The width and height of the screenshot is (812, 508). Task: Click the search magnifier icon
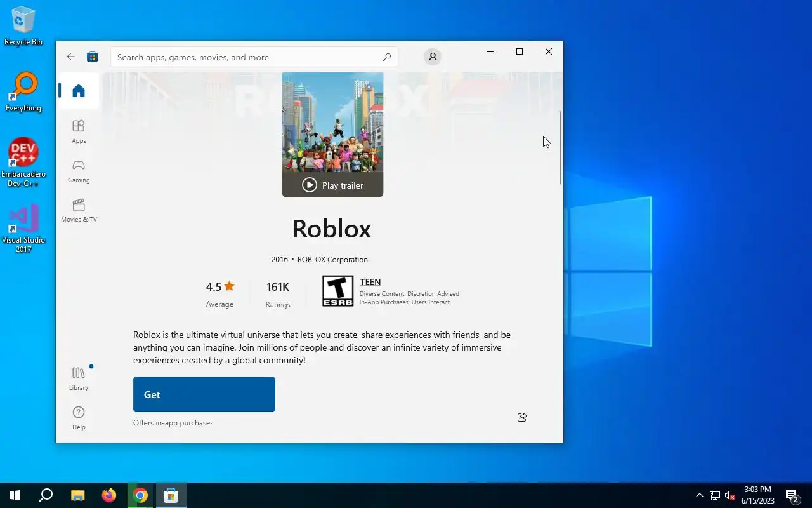[387, 57]
